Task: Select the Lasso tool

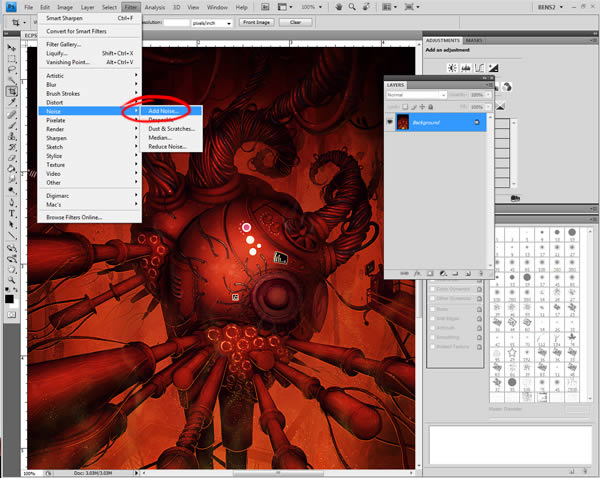Action: [x=12, y=70]
